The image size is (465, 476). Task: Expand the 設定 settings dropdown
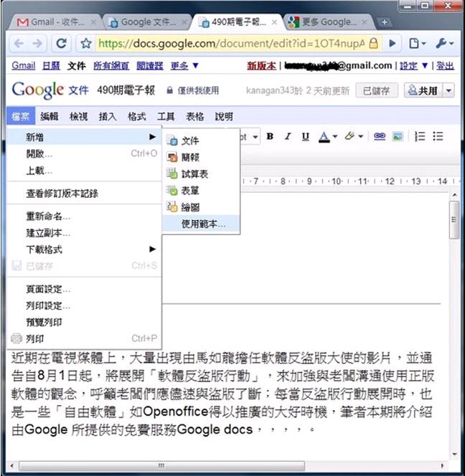(x=413, y=65)
